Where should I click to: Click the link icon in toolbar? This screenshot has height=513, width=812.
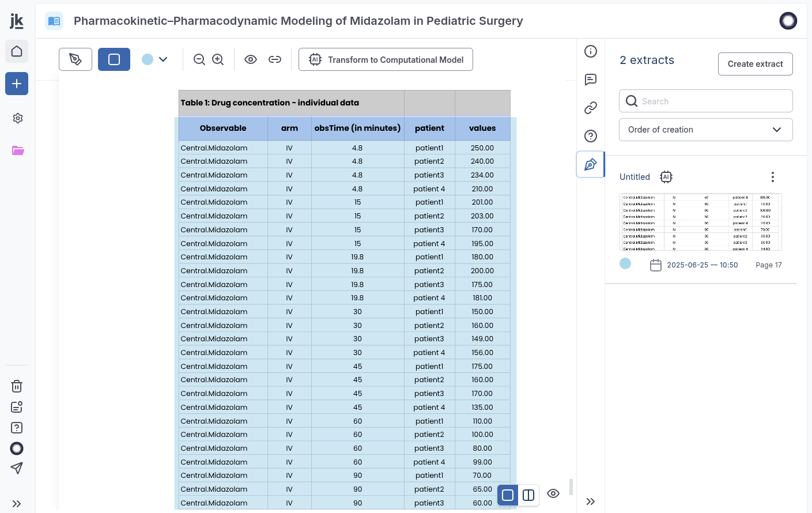tap(275, 59)
